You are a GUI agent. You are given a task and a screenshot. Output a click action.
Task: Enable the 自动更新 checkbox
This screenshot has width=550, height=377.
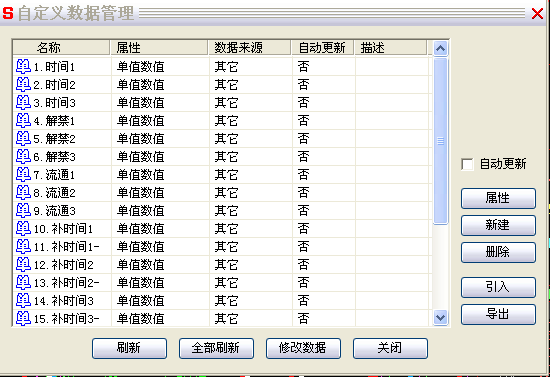point(467,164)
